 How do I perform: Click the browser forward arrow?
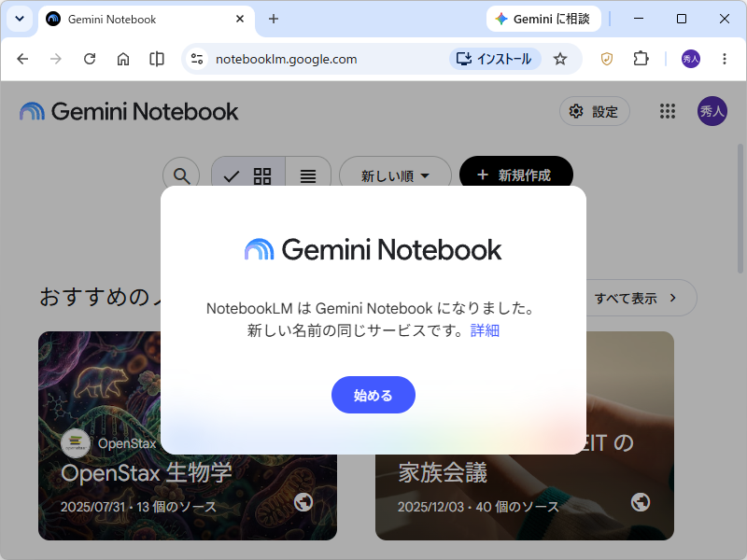56,59
